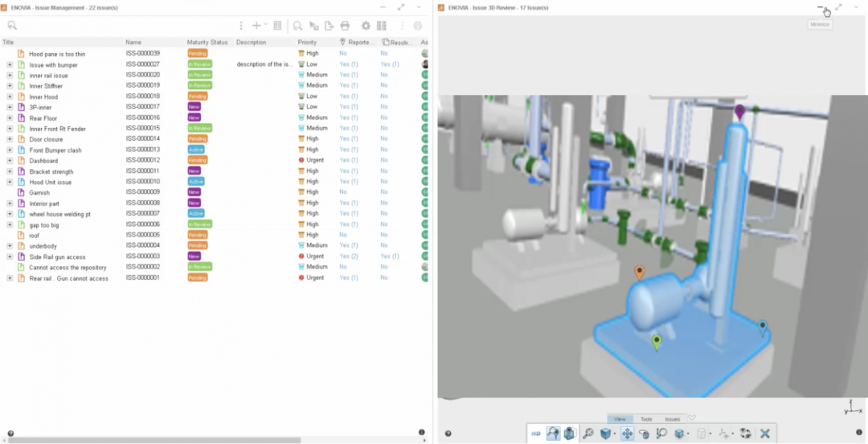868x444 pixels.
Task: Click the expand arrows icon in Issue Management title bar
Action: 401,7
